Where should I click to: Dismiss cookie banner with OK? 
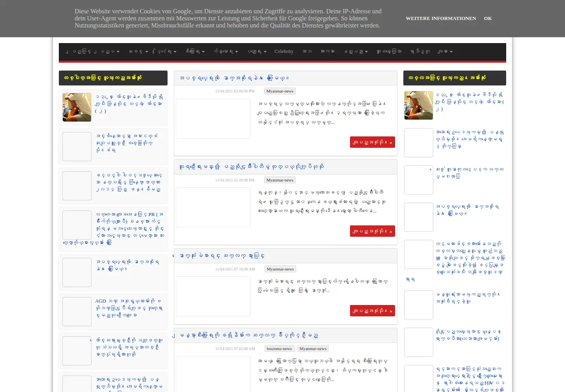(488, 18)
